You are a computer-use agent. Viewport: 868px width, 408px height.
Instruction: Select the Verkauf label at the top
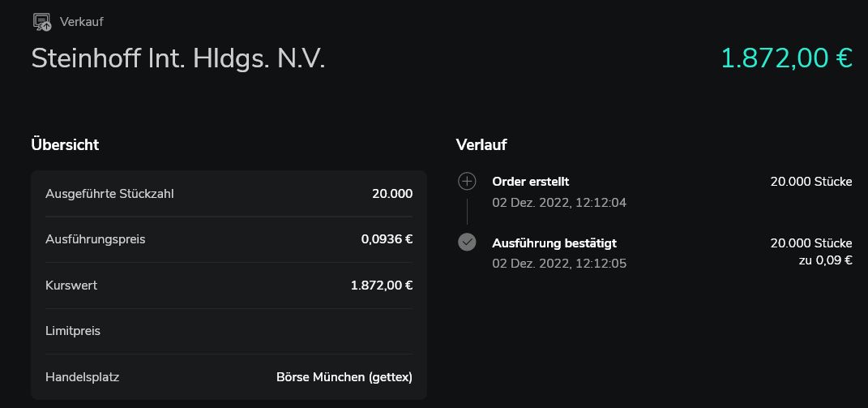(82, 22)
